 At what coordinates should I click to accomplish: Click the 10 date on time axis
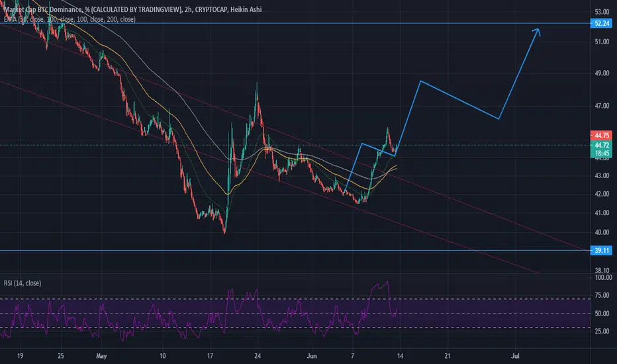(x=162, y=356)
